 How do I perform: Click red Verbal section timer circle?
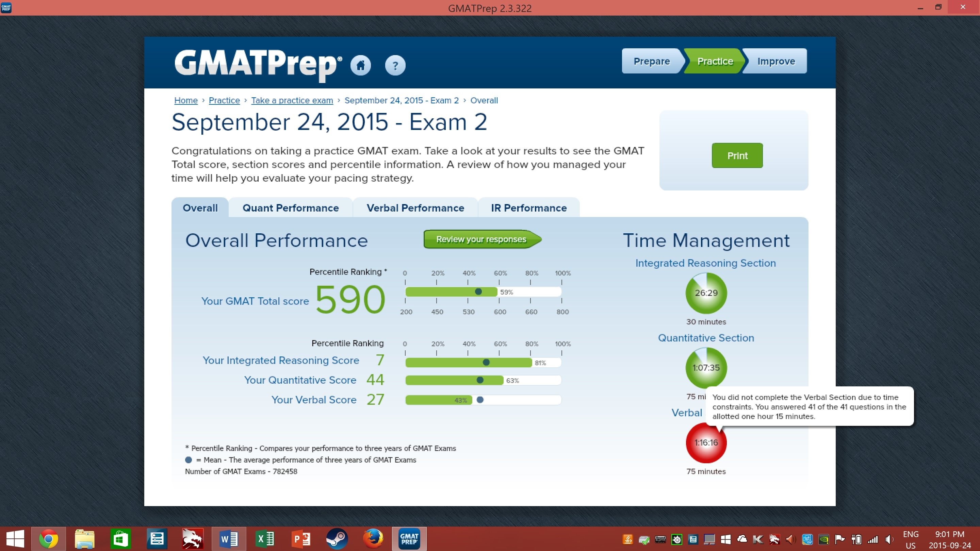coord(706,443)
